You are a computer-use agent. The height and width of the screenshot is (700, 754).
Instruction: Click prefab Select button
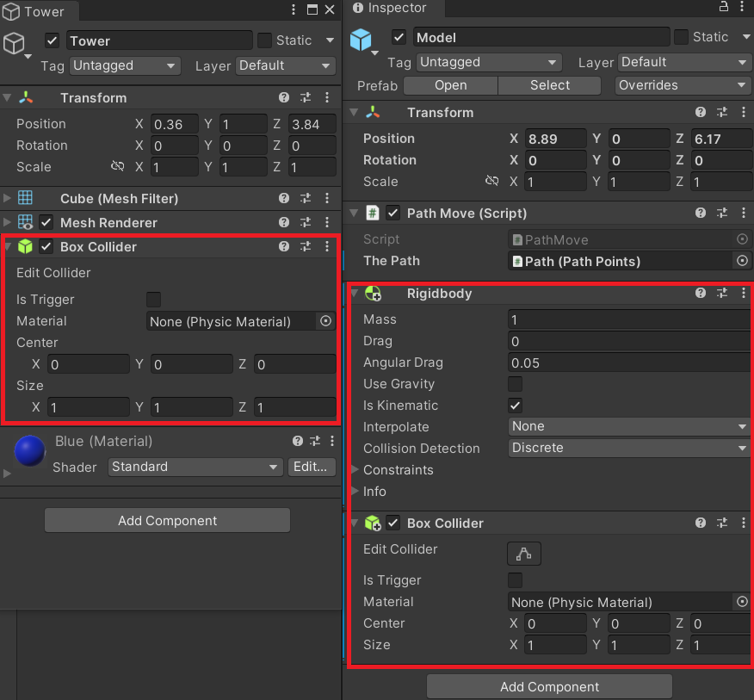550,85
